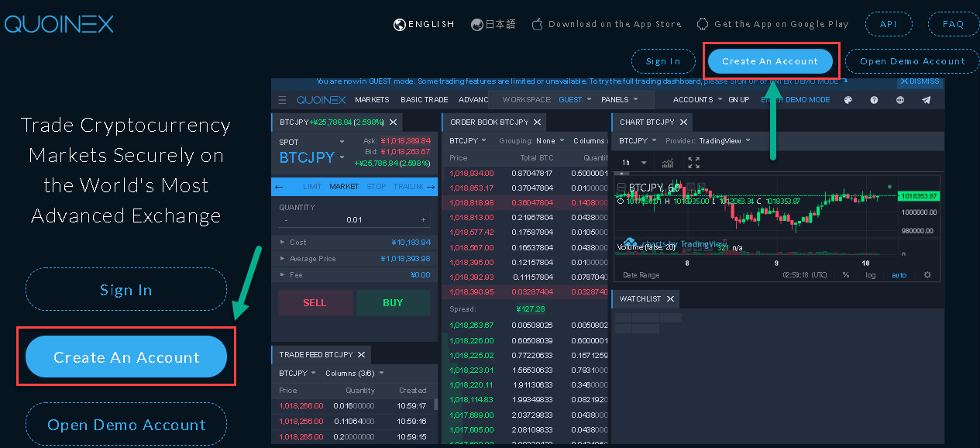The image size is (980, 448).
Task: Open the FAQ page
Action: [954, 24]
